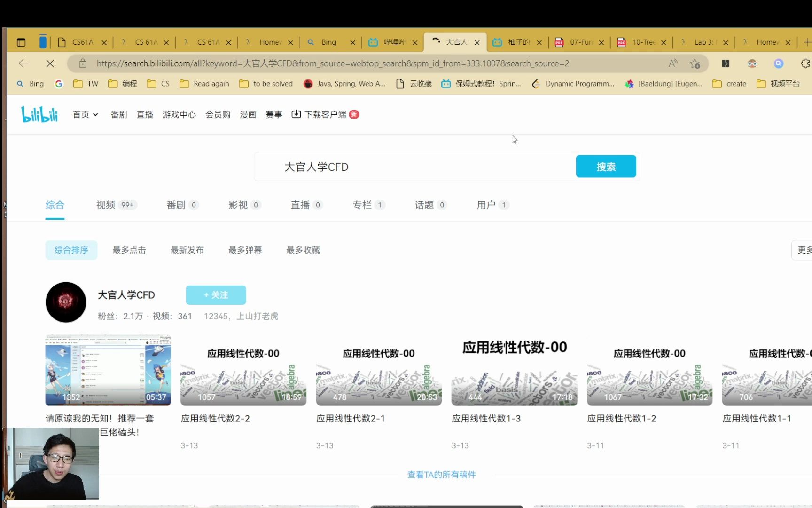Image resolution: width=812 pixels, height=508 pixels.
Task: Open the 应用线性代数1-1 title
Action: point(757,418)
